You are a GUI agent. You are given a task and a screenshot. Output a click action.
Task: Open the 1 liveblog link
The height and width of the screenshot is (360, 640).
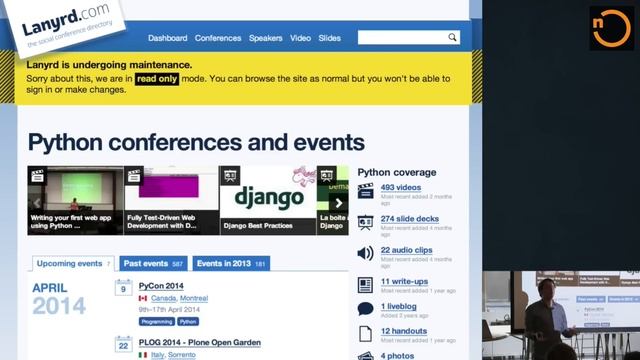coord(398,307)
